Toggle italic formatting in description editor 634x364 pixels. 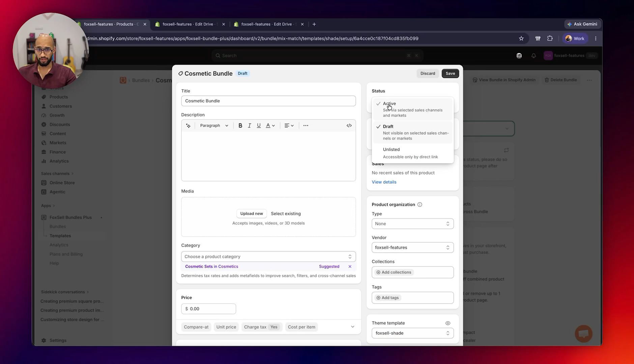coord(250,125)
